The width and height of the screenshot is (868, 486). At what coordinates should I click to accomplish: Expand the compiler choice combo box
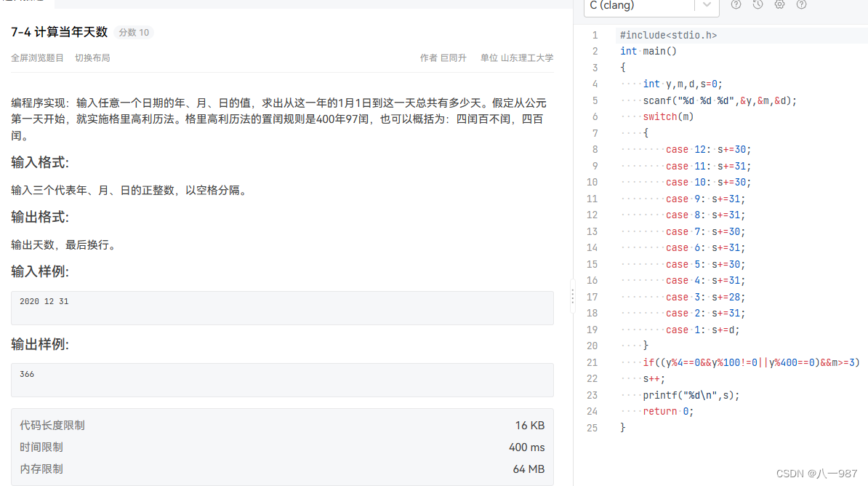point(651,6)
